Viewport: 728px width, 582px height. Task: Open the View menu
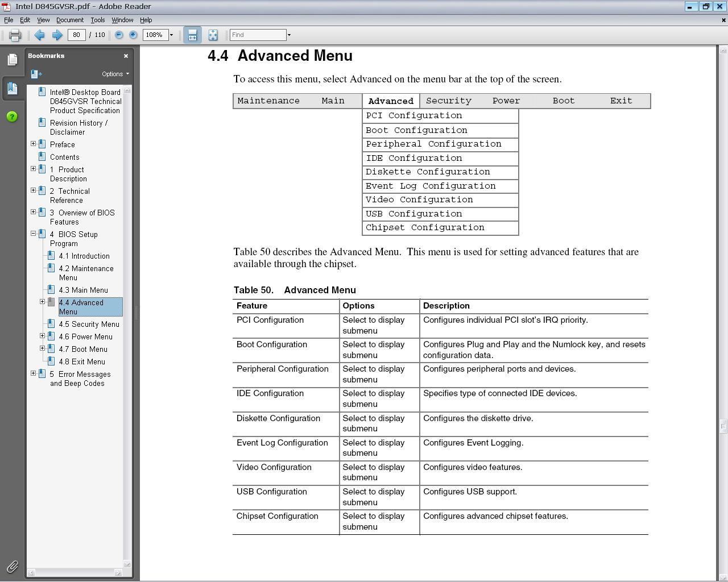point(43,20)
